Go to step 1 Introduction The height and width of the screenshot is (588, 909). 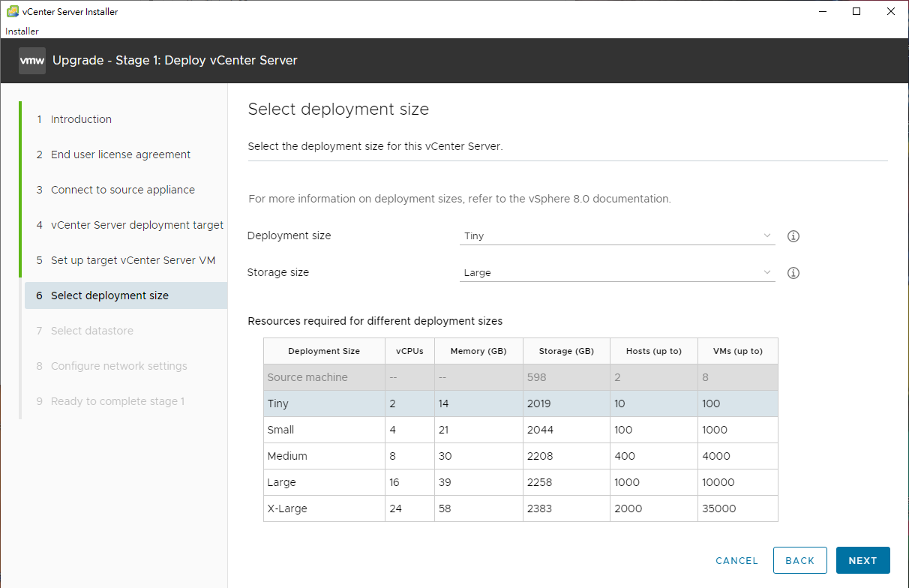pyautogui.click(x=81, y=119)
